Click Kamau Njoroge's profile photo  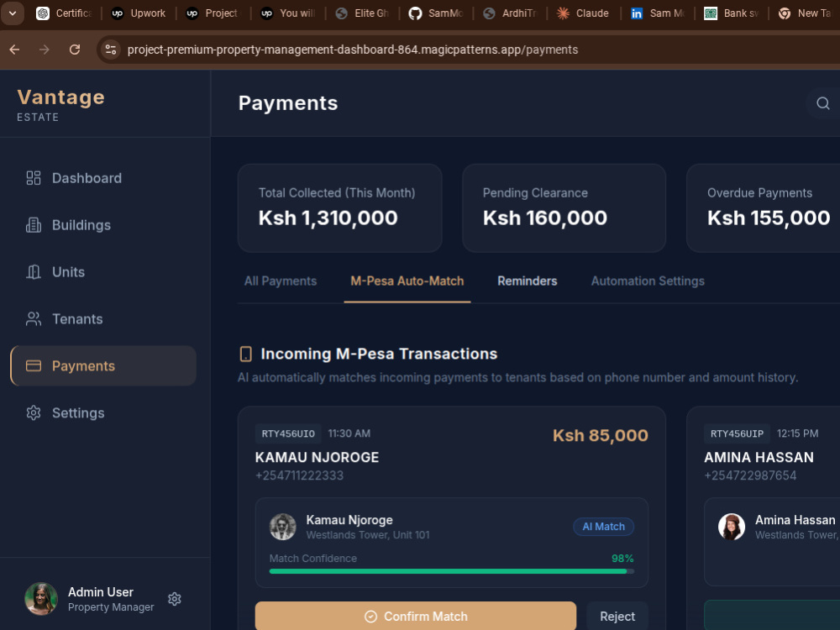point(283,527)
